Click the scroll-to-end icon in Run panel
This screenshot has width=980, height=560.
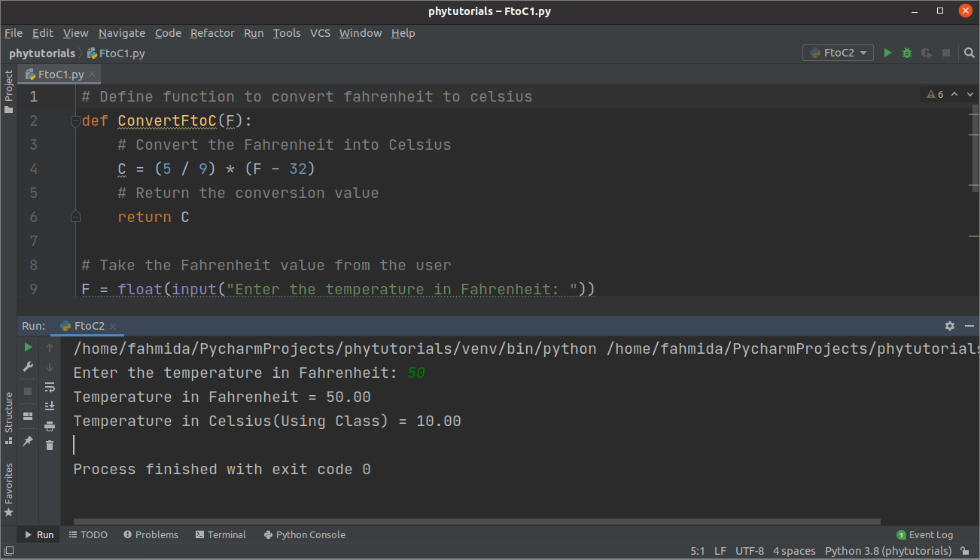[x=50, y=406]
